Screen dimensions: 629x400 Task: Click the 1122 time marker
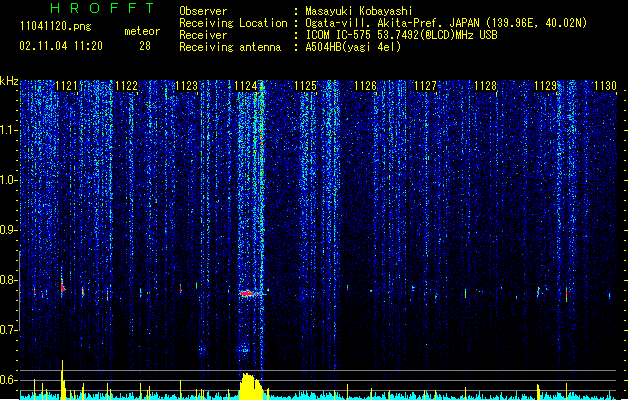click(x=126, y=86)
